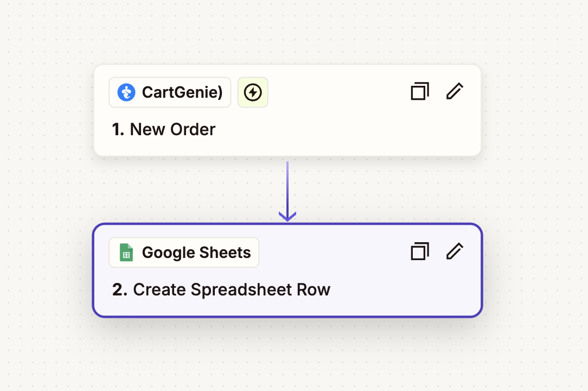Click the Google Sheets app badge
This screenshot has height=391, width=588.
pyautogui.click(x=184, y=253)
